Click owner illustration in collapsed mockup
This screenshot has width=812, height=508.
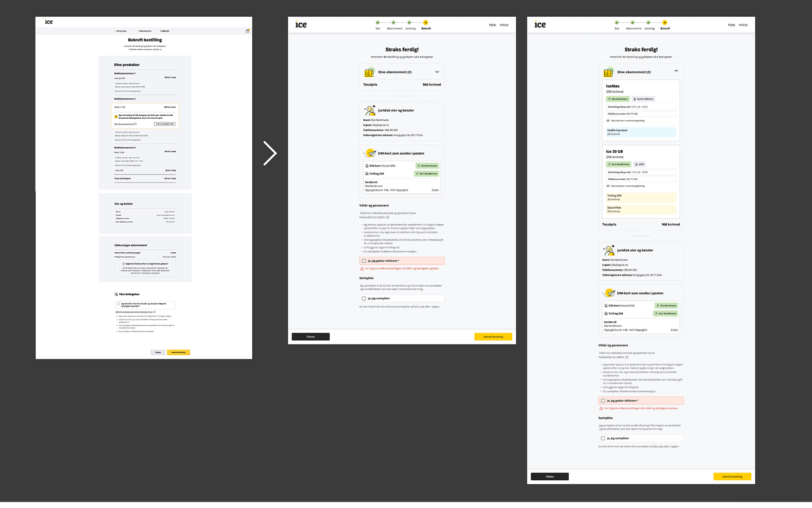point(370,110)
